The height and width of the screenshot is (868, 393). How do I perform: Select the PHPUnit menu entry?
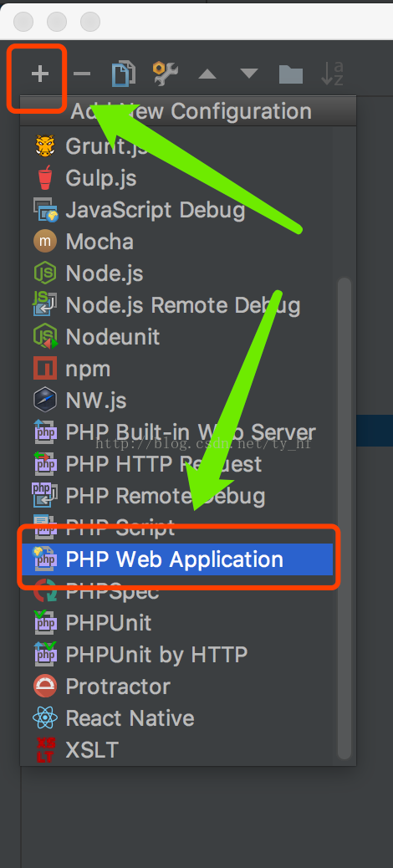[x=178, y=623]
